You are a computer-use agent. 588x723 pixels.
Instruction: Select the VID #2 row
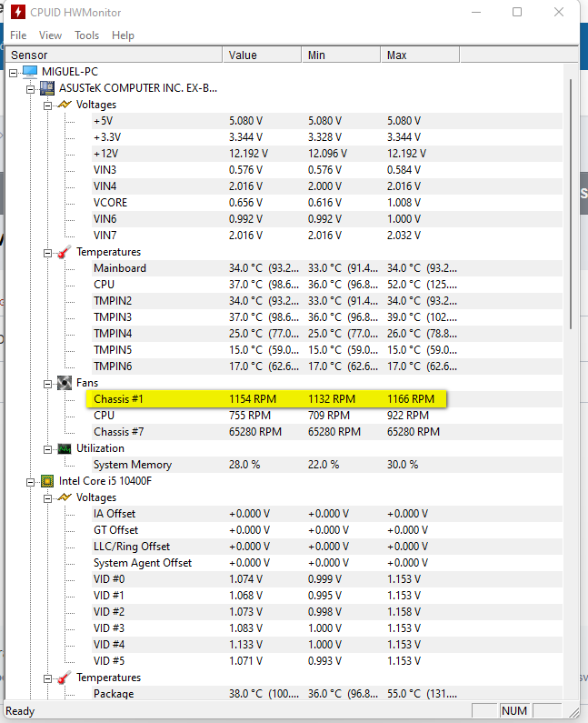[x=327, y=612]
